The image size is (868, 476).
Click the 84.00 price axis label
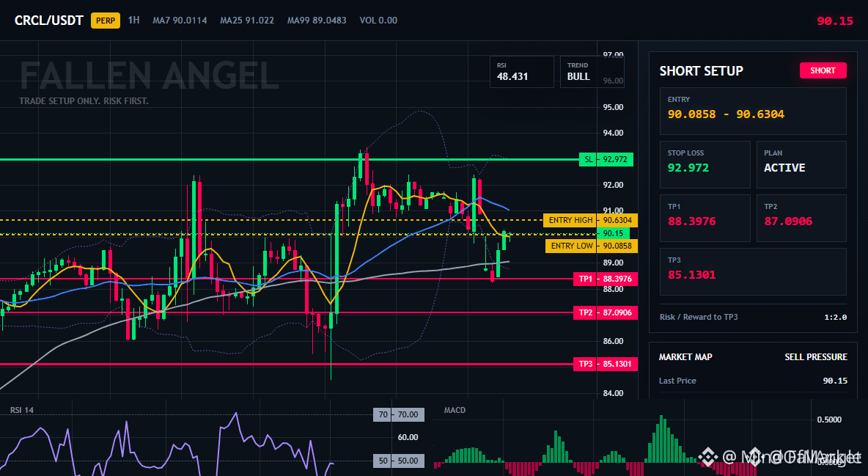pos(613,393)
